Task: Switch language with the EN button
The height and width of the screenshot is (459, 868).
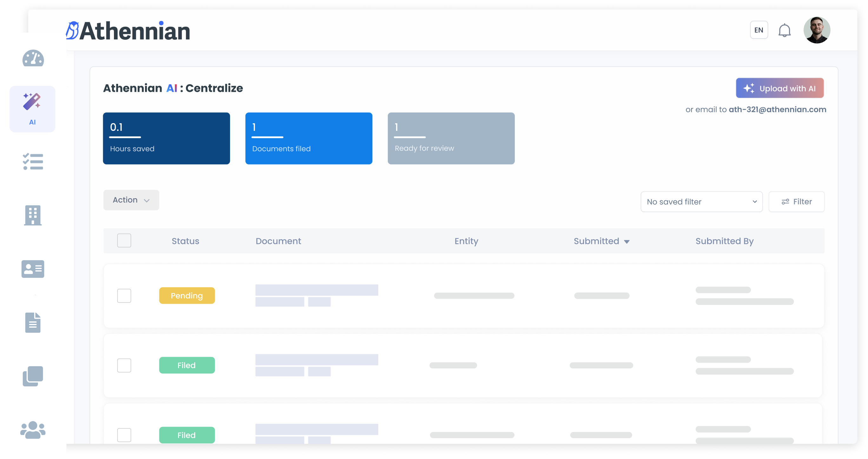Action: pos(759,30)
